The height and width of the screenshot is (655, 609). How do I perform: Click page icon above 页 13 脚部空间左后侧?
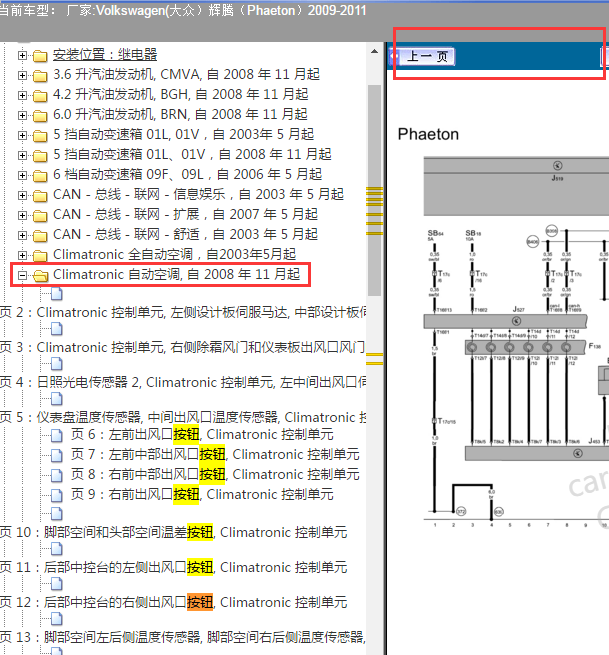point(57,619)
